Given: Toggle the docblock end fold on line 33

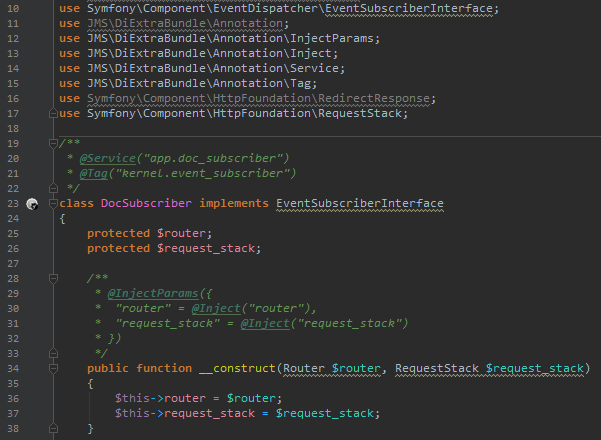Looking at the screenshot, I should click(x=53, y=353).
